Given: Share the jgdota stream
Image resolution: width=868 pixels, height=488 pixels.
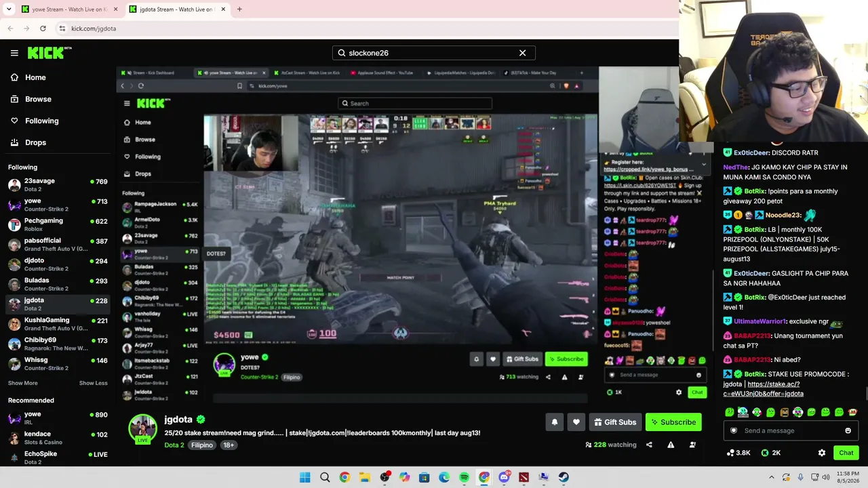Looking at the screenshot, I should point(649,445).
